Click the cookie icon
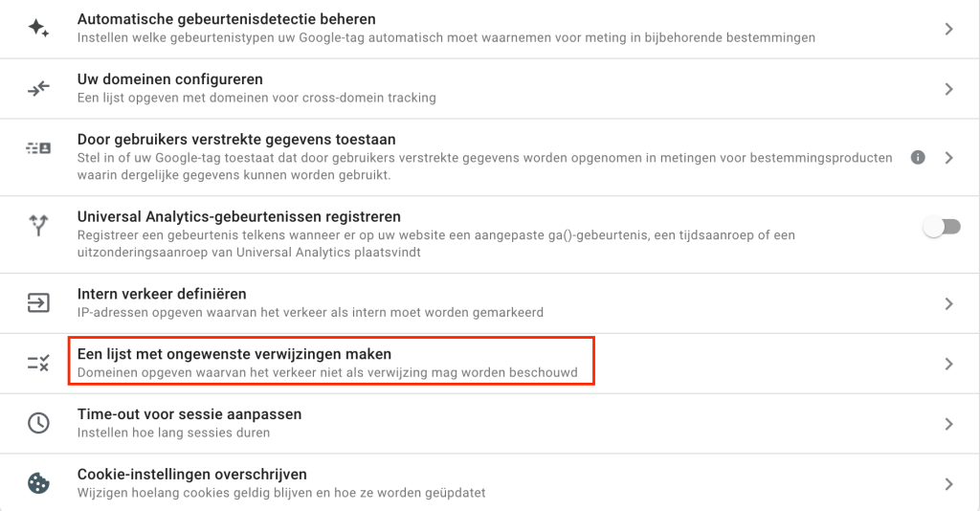Viewport: 980px width, 511px height. point(38,483)
